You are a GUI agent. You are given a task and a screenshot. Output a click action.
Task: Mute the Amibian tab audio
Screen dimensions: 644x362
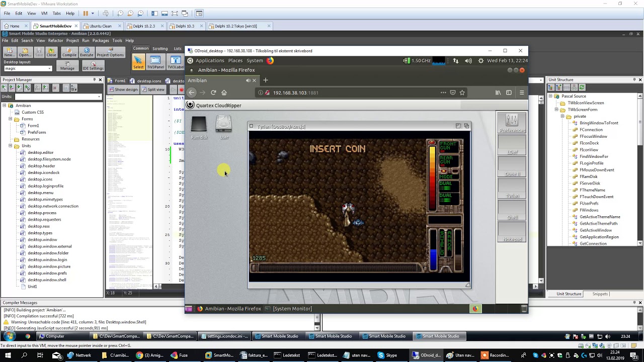pos(248,80)
